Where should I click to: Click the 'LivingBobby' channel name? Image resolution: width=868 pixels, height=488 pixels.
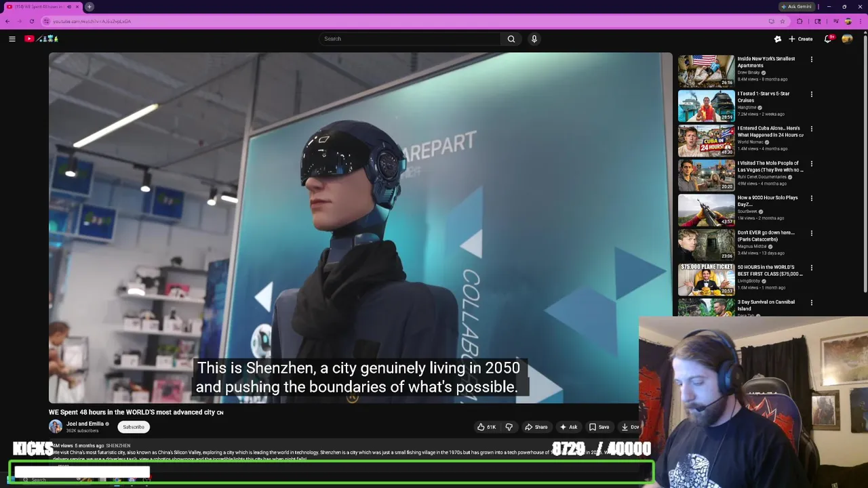point(749,281)
